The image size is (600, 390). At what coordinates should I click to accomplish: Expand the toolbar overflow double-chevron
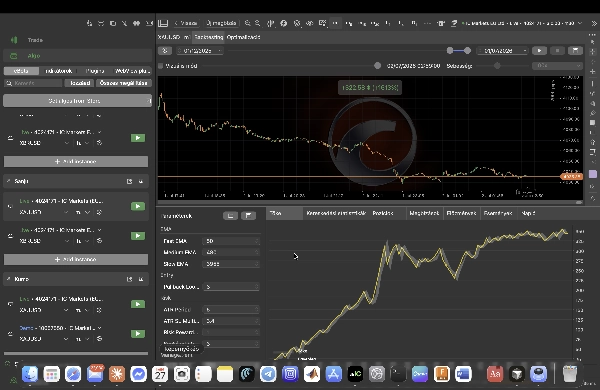(594, 23)
